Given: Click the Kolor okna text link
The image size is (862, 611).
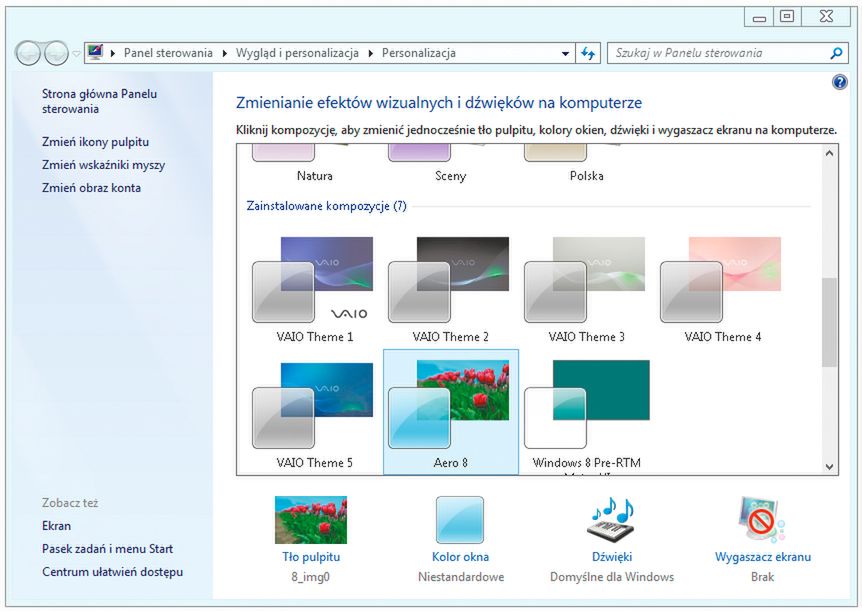Looking at the screenshot, I should 460,557.
